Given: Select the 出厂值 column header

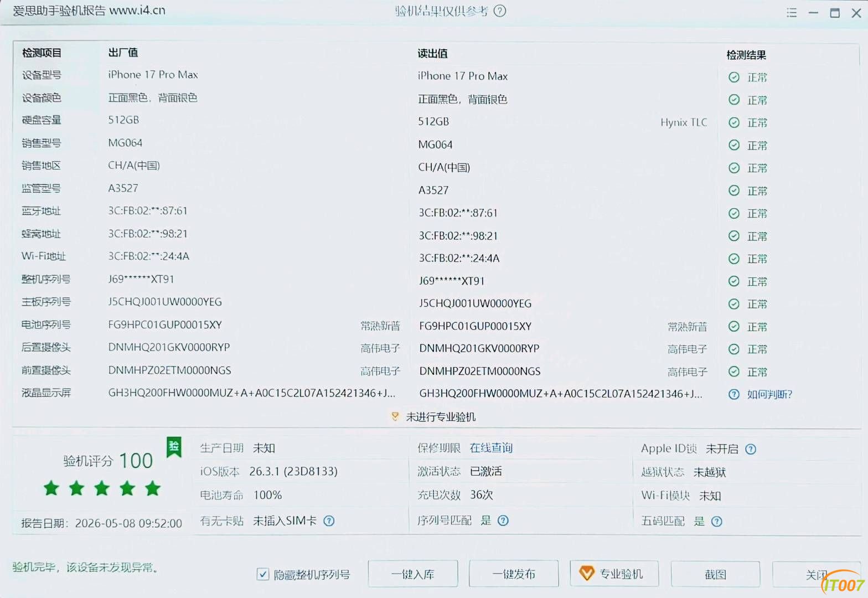Looking at the screenshot, I should pos(123,53).
